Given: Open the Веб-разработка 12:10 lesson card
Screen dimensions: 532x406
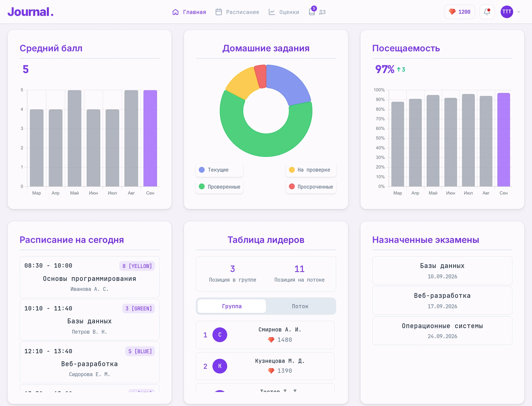Looking at the screenshot, I should coord(89,362).
